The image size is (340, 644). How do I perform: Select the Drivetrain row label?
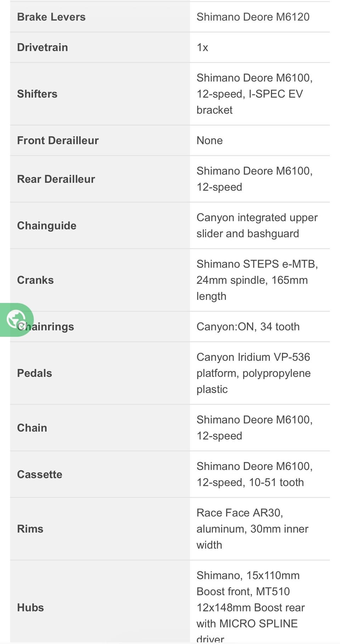[x=42, y=47]
